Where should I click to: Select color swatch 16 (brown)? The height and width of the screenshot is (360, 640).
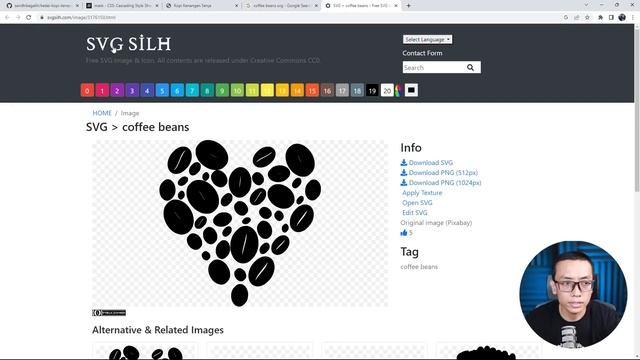click(327, 90)
